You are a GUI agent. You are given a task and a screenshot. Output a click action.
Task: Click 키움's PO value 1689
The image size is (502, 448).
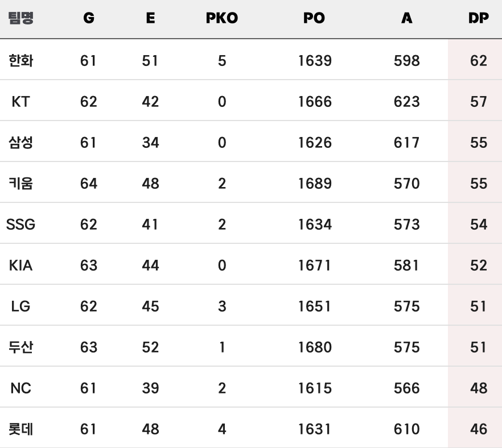pyautogui.click(x=315, y=184)
